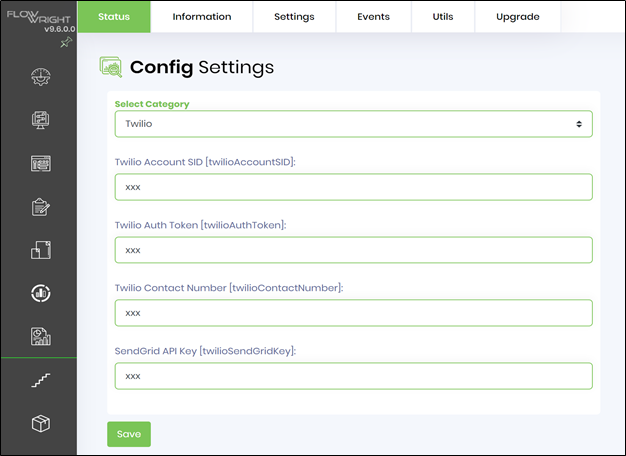Image resolution: width=626 pixels, height=456 pixels.
Task: Open the forms layout icon in sidebar
Action: (x=41, y=163)
